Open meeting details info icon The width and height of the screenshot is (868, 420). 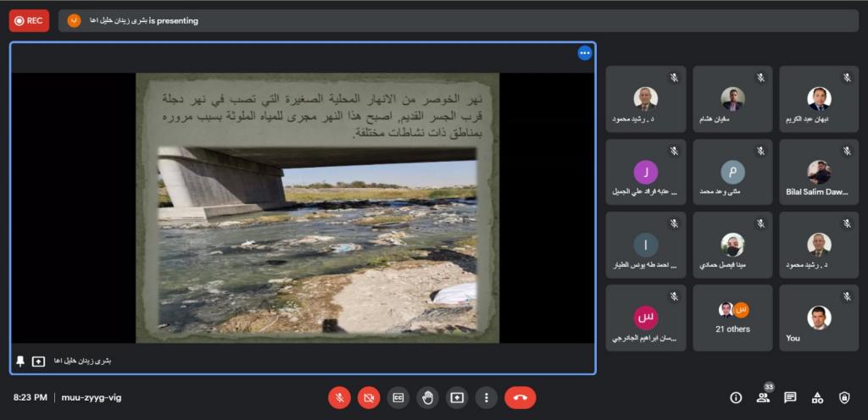coord(736,397)
